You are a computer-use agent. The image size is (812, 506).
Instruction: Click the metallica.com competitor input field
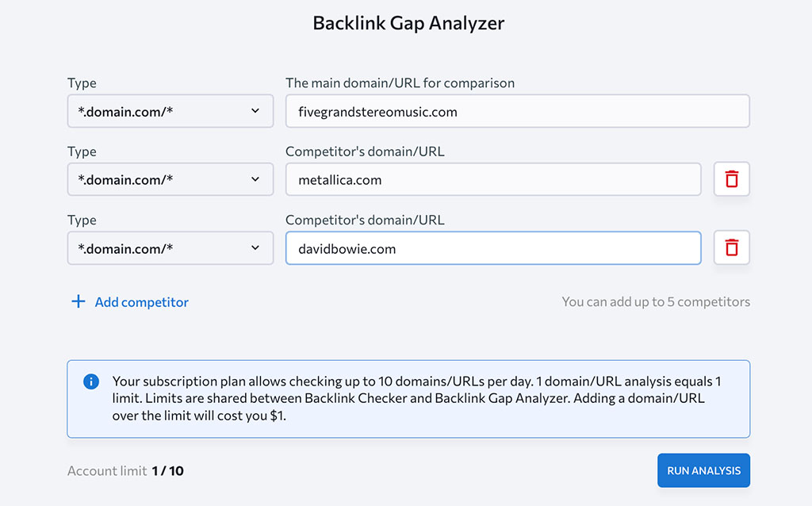click(x=492, y=179)
